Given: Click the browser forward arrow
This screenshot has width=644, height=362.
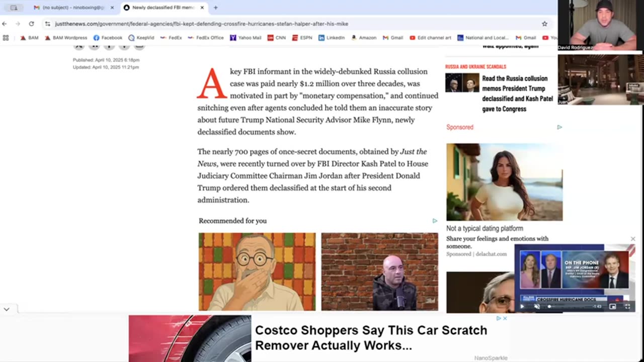Looking at the screenshot, I should (18, 24).
